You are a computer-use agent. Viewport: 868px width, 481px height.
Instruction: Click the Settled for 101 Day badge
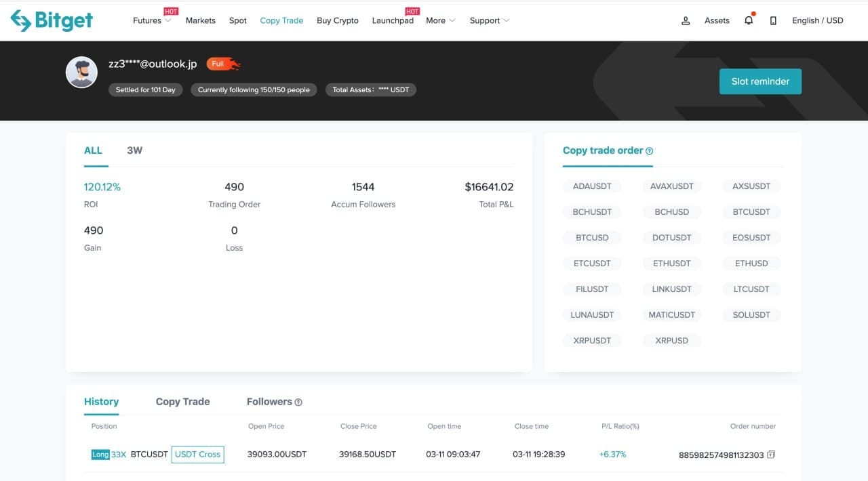145,89
